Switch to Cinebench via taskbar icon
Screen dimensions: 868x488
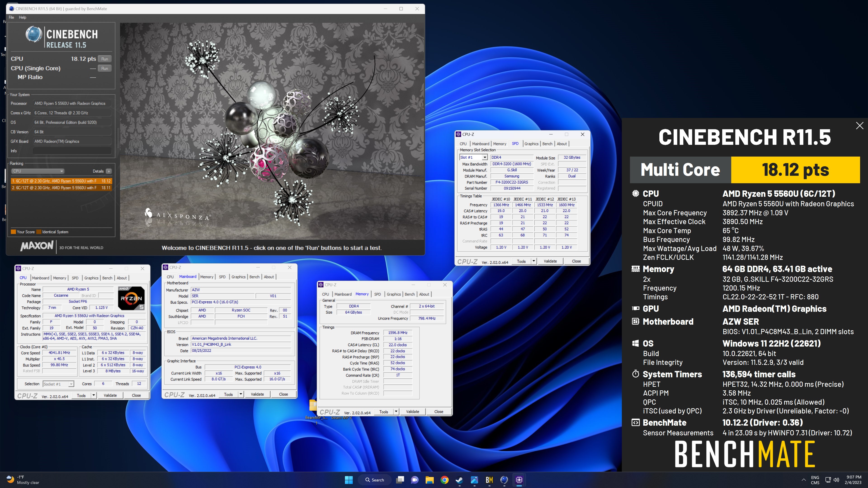(504, 480)
